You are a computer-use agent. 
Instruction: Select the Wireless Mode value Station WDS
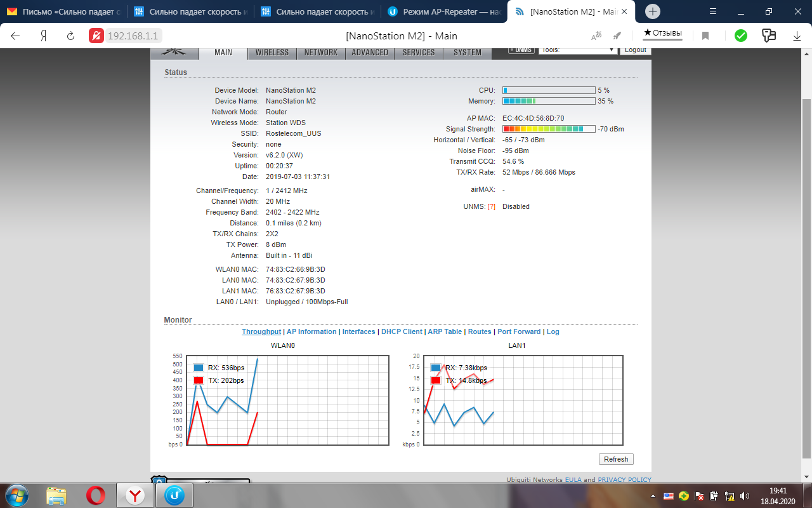285,123
